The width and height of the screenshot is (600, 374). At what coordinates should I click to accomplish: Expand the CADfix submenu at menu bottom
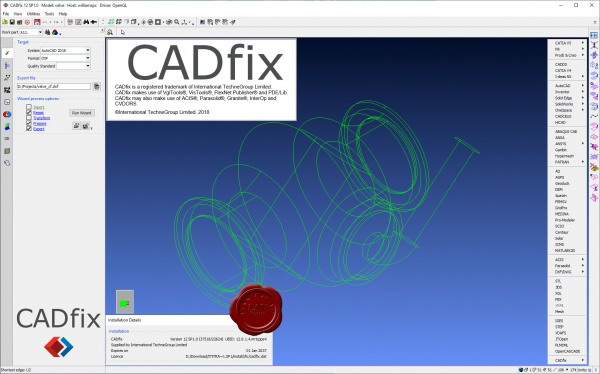click(x=567, y=360)
